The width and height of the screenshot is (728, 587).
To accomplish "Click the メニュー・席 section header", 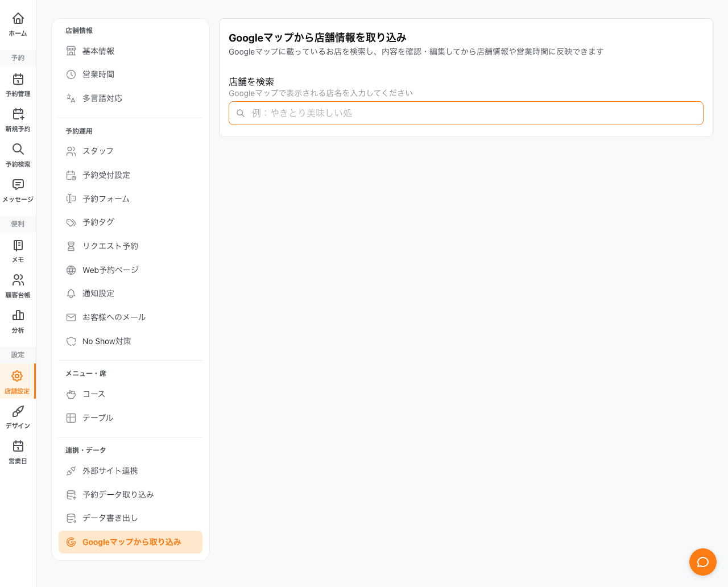I will tap(86, 374).
